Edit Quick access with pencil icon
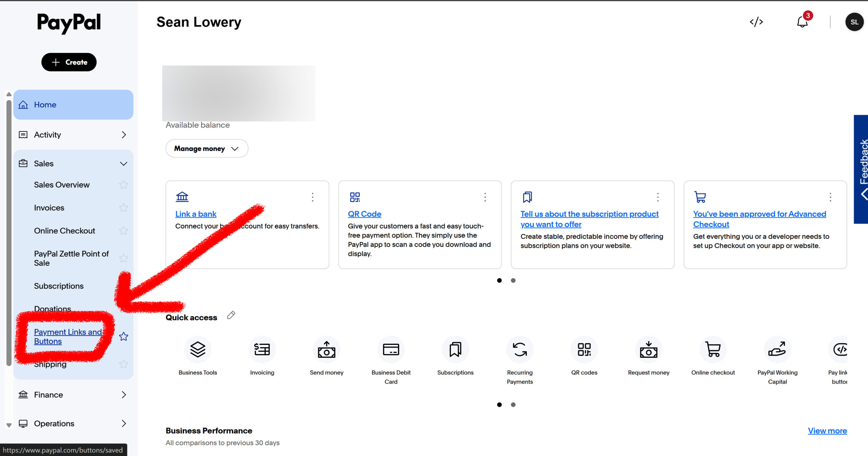Screen dimensions: 868x456 (x=231, y=315)
